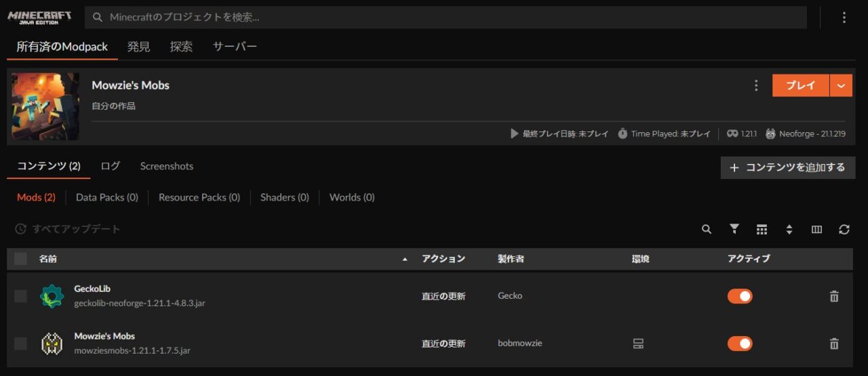Check the GeckoLib row checkbox
This screenshot has width=868, height=376.
(20, 296)
